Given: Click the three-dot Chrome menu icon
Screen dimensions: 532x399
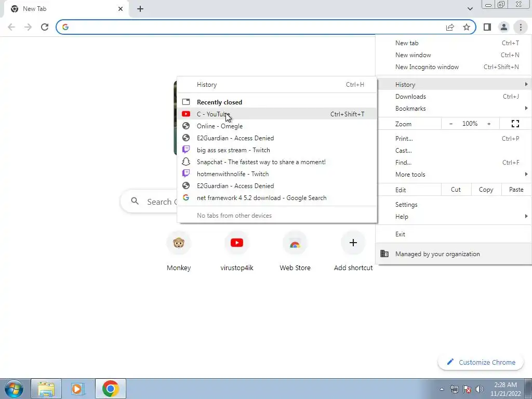Looking at the screenshot, I should pyautogui.click(x=521, y=27).
